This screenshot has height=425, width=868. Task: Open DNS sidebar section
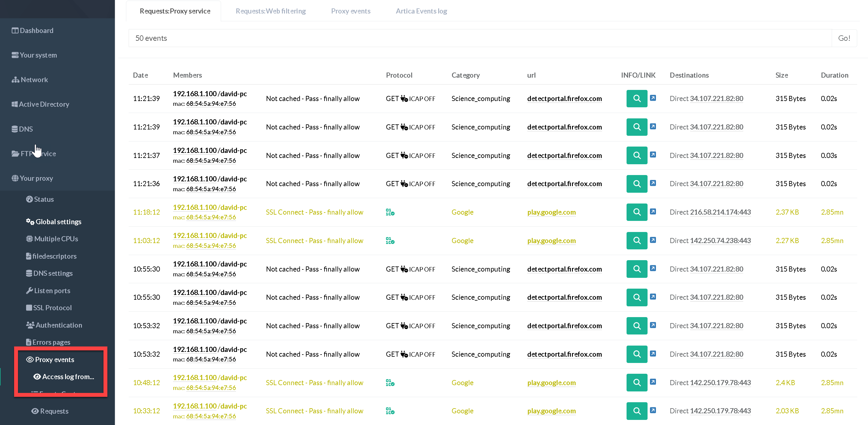coord(25,129)
